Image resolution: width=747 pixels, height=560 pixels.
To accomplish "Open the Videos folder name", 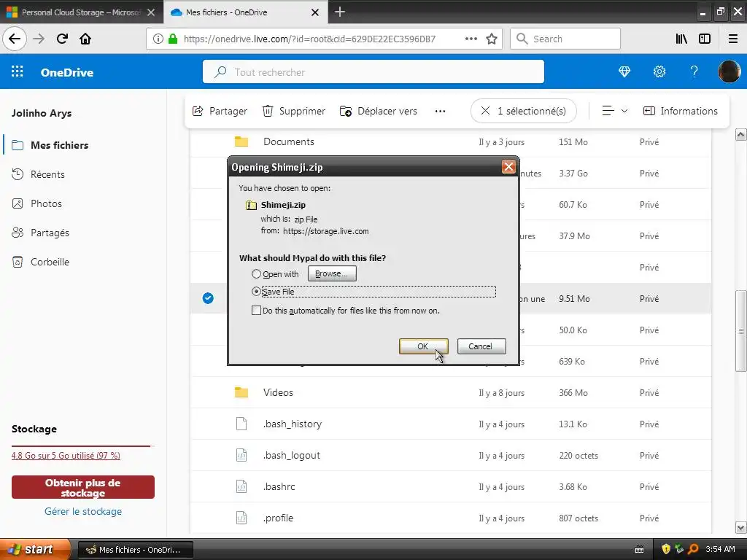I will pyautogui.click(x=278, y=392).
